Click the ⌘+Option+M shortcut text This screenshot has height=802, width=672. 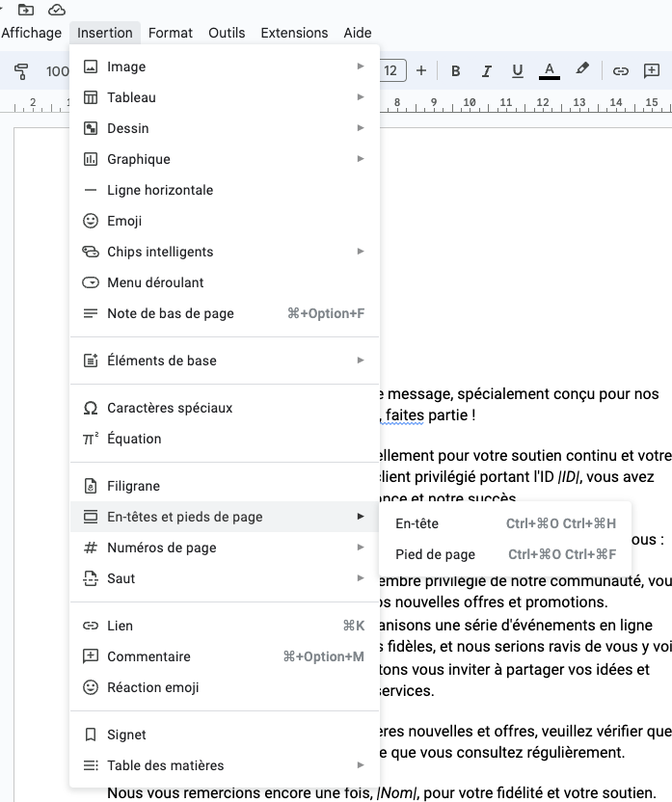[x=324, y=656]
